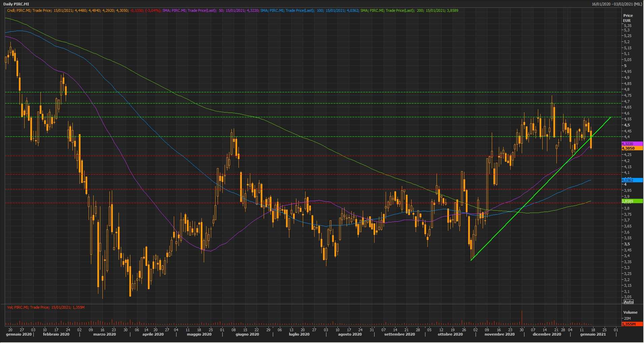Screen dimensions: 644x343
Task: Click marzo 2020 on the time axis
Action: click(x=104, y=334)
